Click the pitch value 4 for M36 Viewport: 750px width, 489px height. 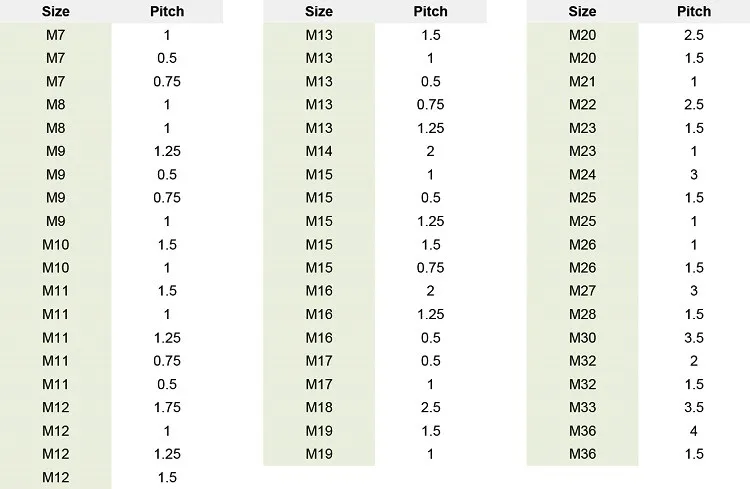694,431
